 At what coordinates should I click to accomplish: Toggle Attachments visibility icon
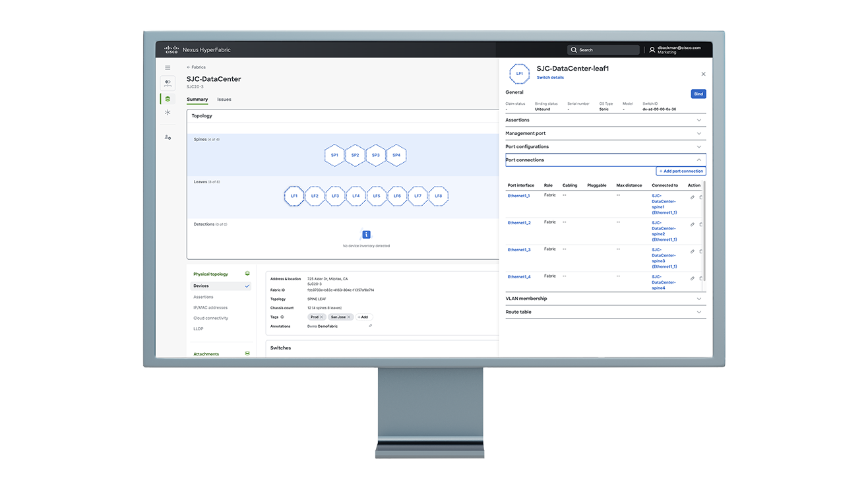(x=247, y=353)
